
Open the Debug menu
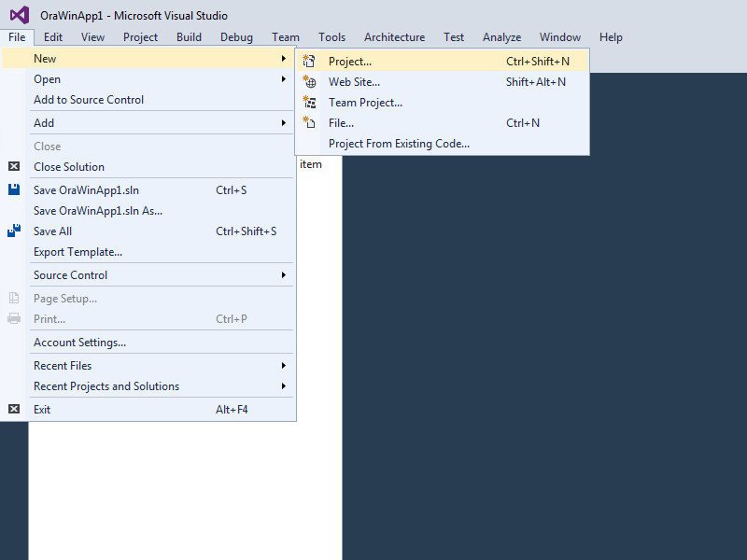point(236,37)
